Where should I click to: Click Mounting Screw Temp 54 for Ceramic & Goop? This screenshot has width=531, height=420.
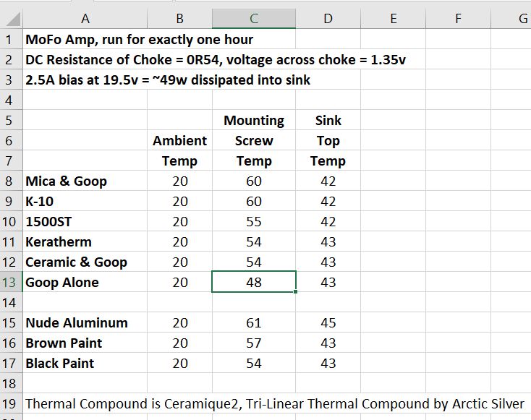coord(254,262)
